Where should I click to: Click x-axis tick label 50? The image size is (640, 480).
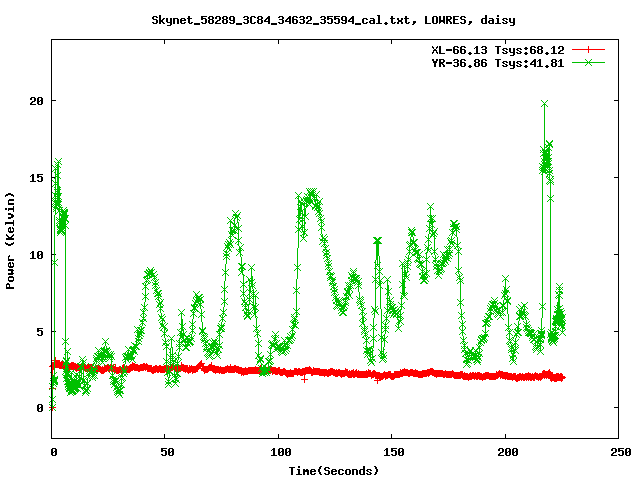pyautogui.click(x=167, y=452)
